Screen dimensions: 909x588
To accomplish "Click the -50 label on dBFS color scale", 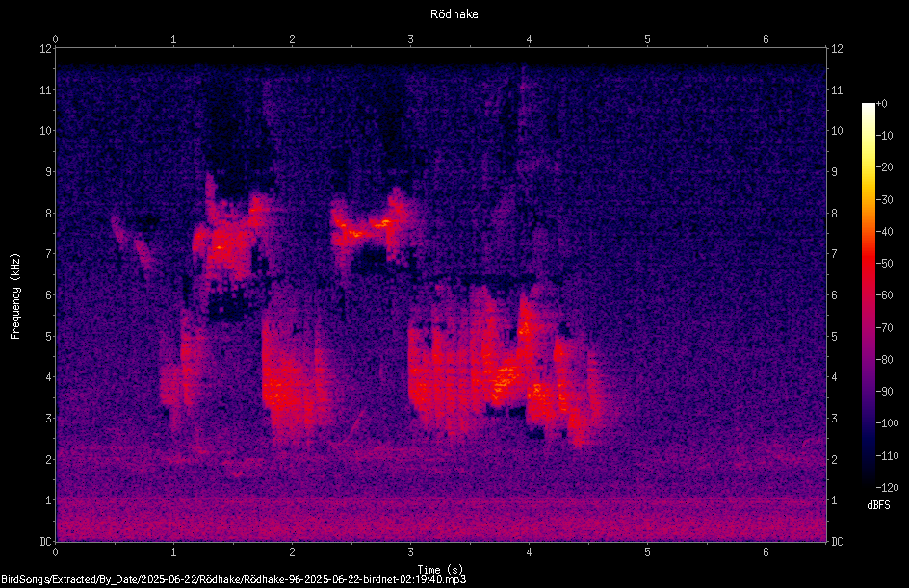I will click(x=884, y=263).
